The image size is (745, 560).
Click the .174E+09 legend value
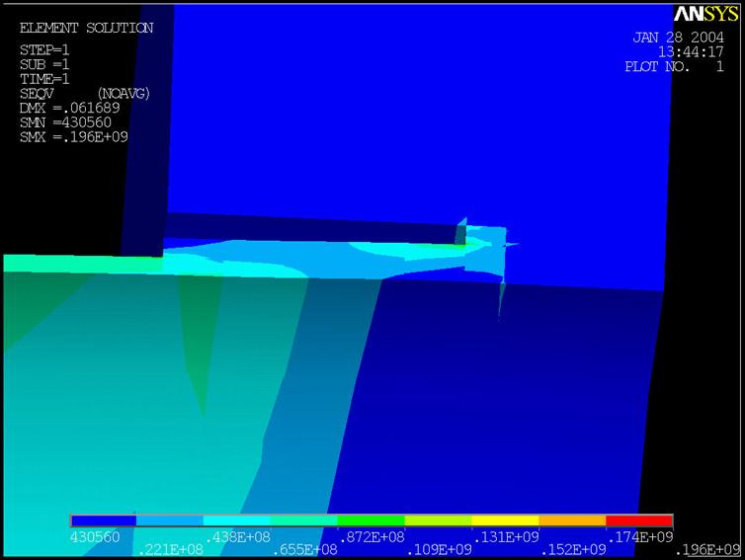pos(640,537)
